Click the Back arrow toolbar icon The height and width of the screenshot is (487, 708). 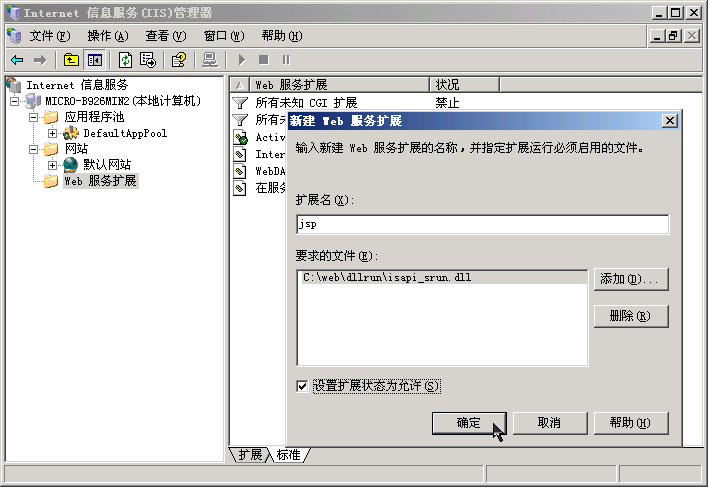click(x=17, y=60)
